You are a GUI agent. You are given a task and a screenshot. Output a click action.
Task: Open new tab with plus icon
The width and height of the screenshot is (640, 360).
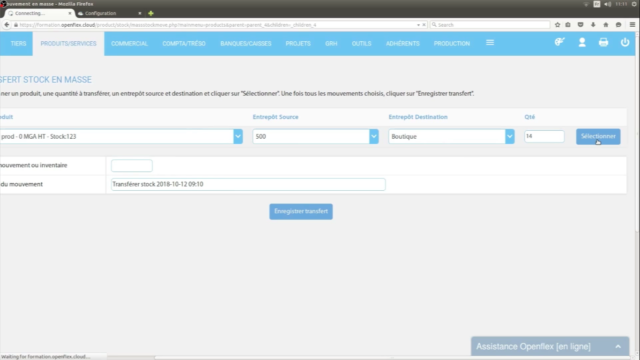(151, 13)
